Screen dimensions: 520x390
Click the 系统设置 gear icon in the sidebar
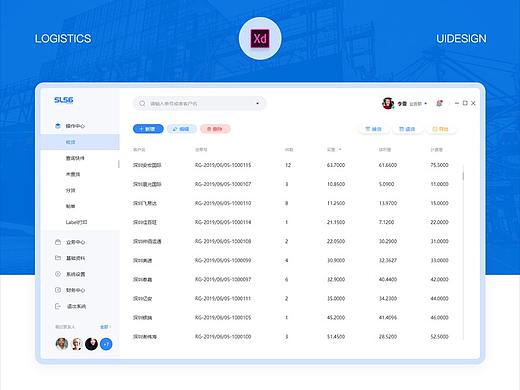point(58,274)
